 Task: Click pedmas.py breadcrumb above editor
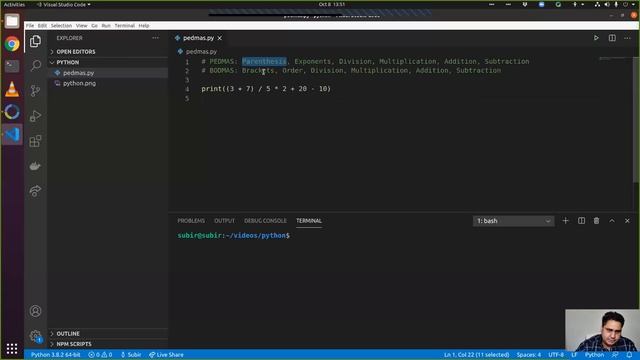201,52
